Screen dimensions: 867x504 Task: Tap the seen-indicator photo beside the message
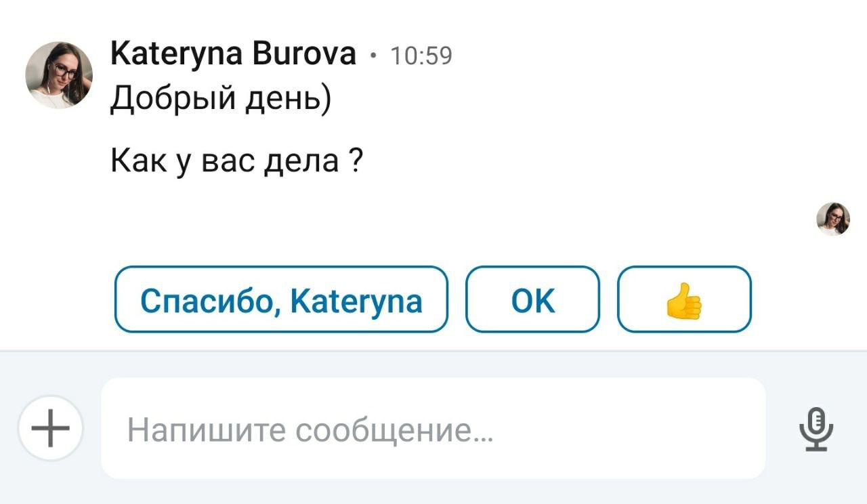pos(832,219)
